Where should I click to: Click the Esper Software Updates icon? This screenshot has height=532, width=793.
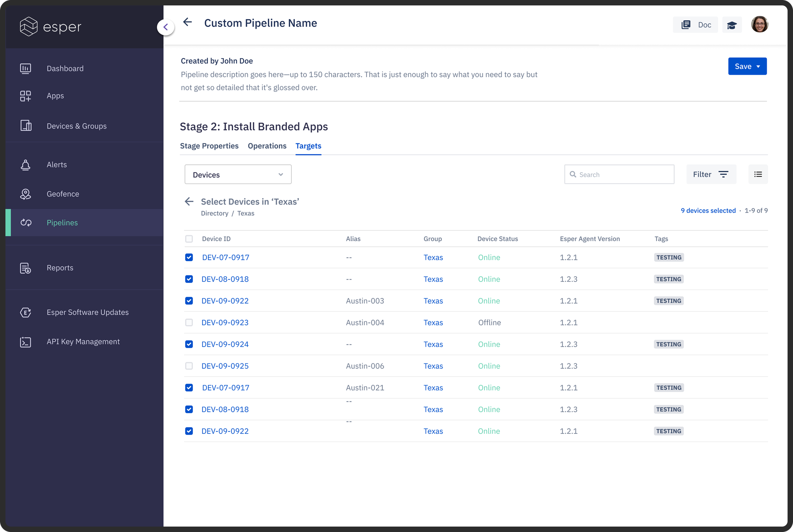point(25,313)
